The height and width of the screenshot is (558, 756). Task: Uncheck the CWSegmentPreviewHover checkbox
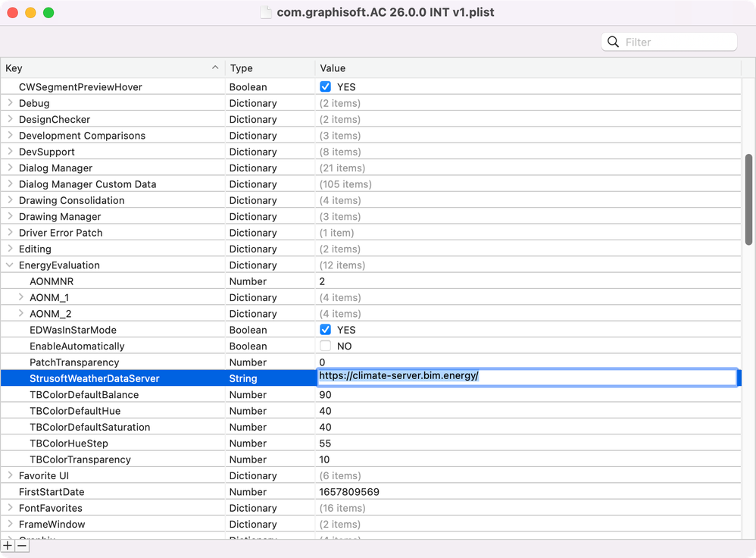pos(324,86)
